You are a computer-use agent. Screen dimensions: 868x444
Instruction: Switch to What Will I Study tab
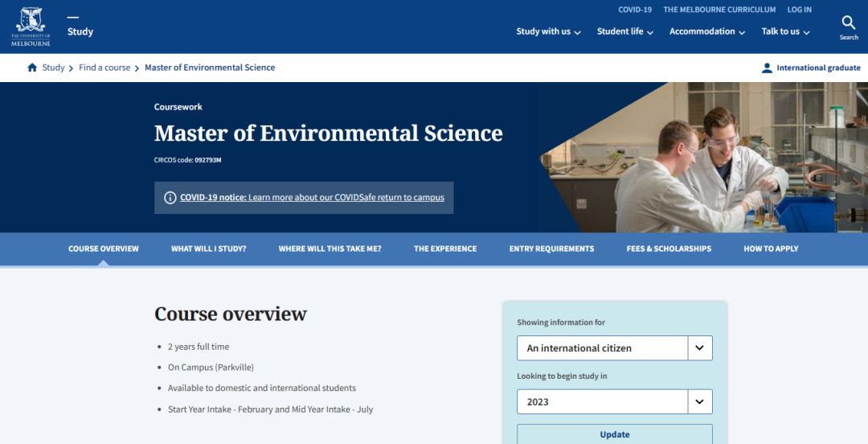click(208, 249)
